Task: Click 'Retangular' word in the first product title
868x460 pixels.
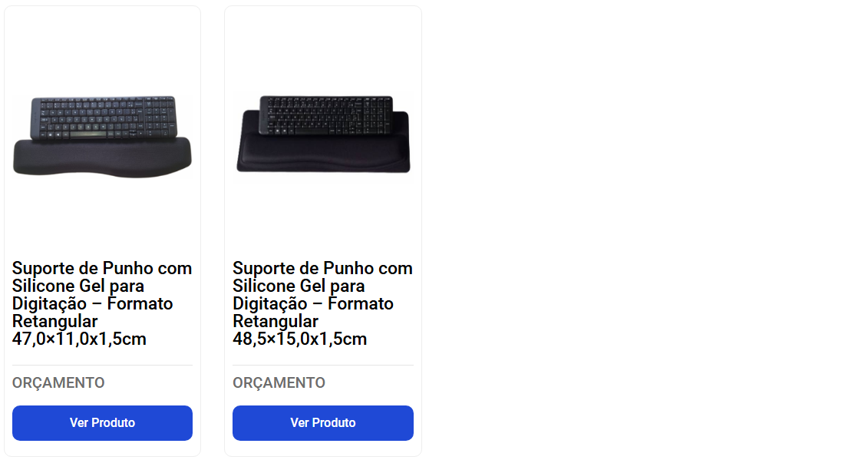Action: [x=54, y=322]
